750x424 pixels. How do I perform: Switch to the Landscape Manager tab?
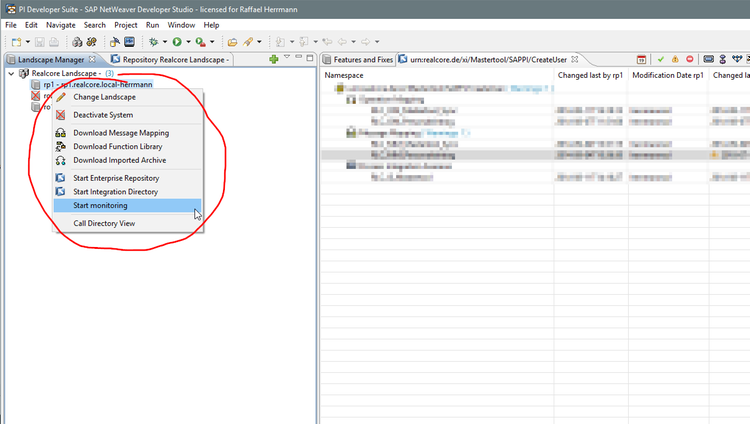tap(51, 59)
